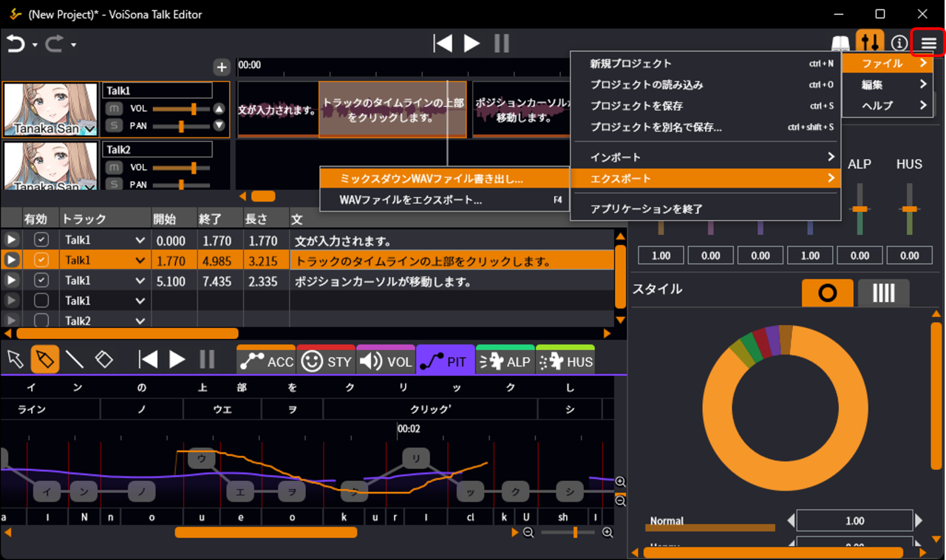Switch to the PIT editing tab

point(445,361)
